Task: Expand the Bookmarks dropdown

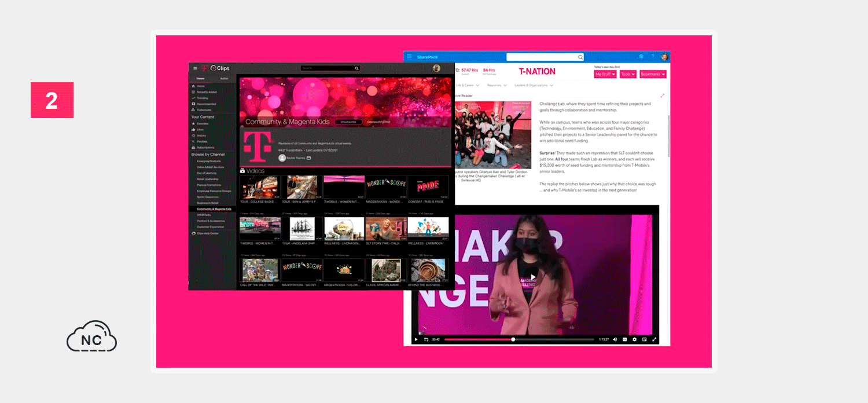Action: click(x=653, y=74)
